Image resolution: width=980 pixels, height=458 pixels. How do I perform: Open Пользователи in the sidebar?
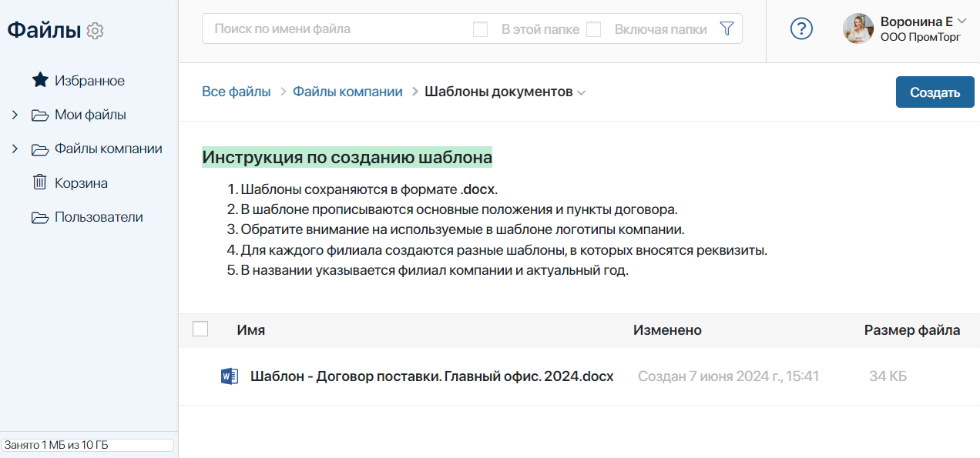point(99,217)
